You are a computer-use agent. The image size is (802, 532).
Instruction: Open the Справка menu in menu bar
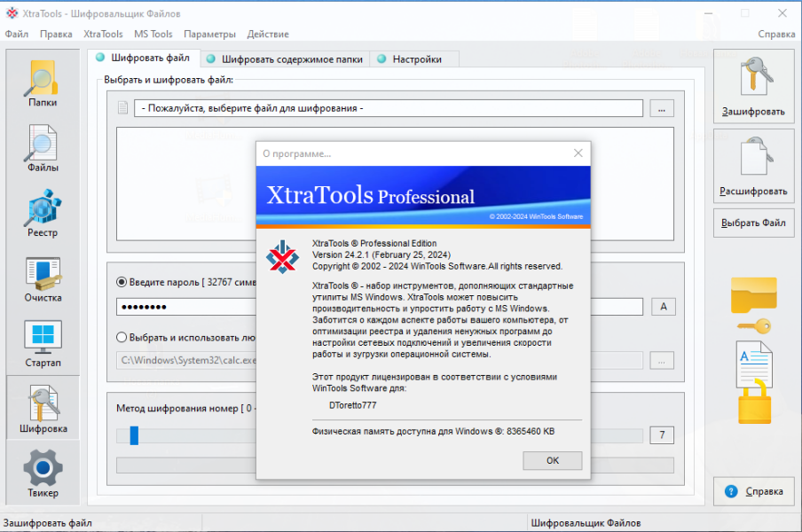776,35
